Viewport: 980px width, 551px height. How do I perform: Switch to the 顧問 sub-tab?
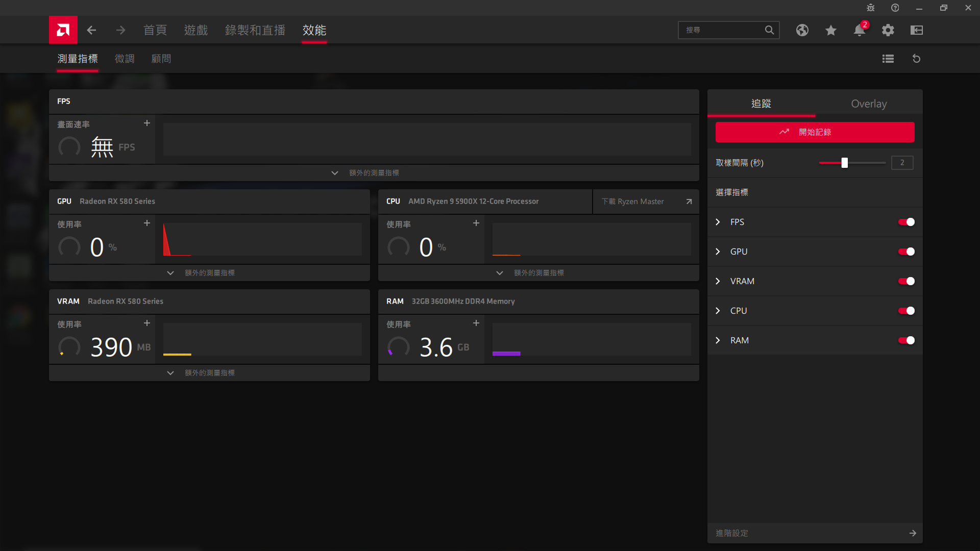161,59
